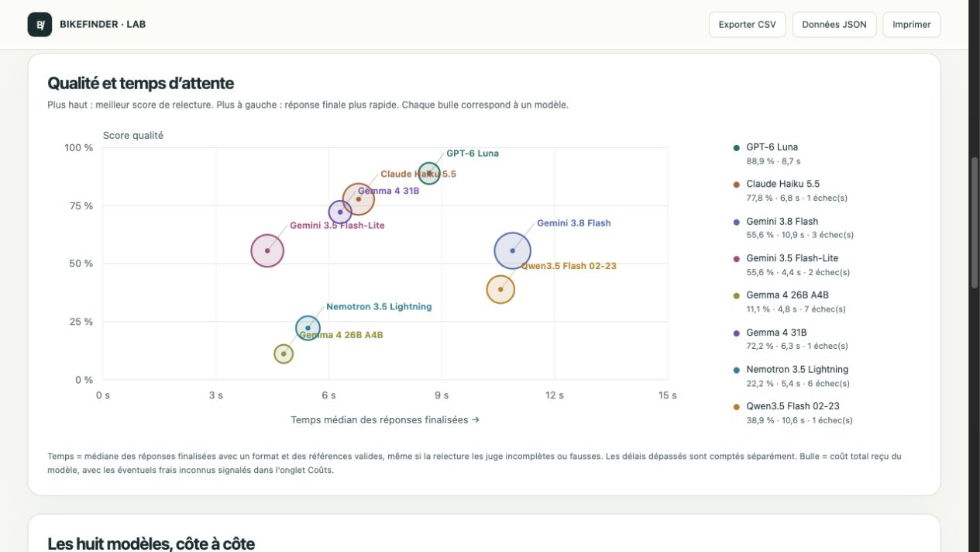Click the '11,1 % · 4,8 s · 7 échec(s)' line
This screenshot has width=980, height=552.
pyautogui.click(x=797, y=309)
